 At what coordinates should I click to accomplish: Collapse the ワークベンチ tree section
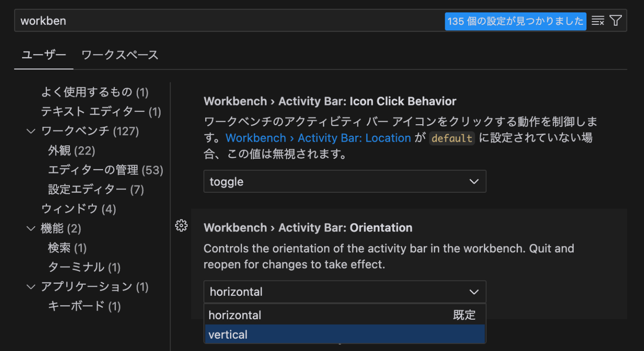tap(31, 131)
